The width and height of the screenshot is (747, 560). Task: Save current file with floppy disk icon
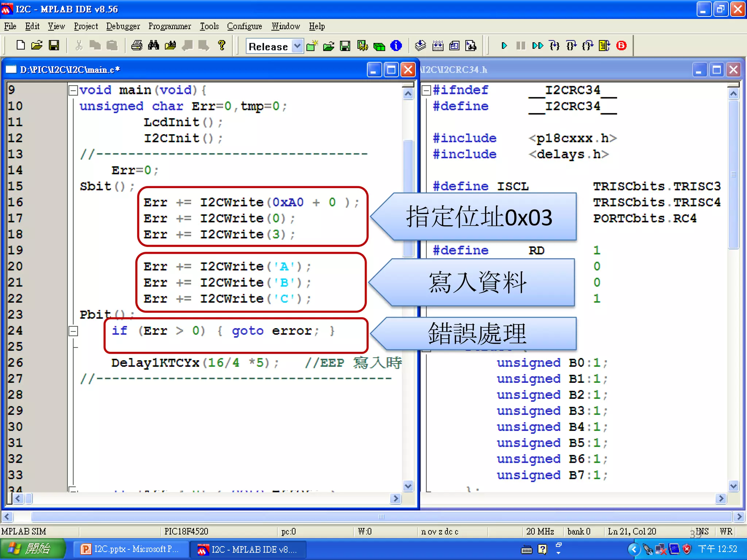pyautogui.click(x=54, y=45)
